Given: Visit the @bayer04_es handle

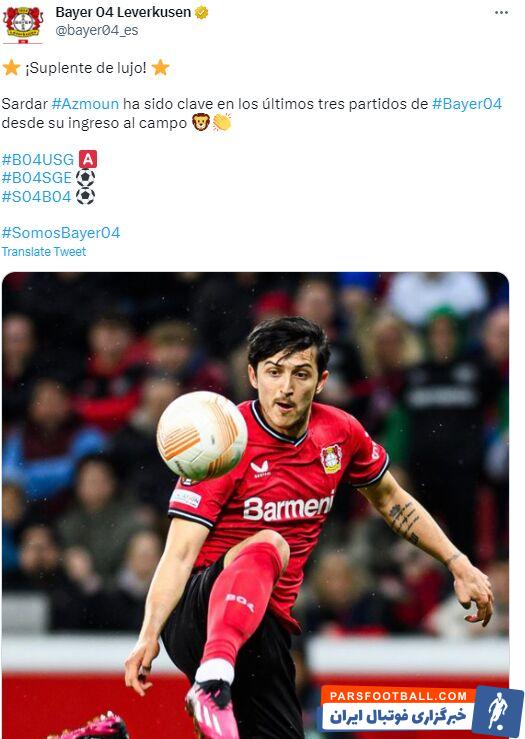Looking at the screenshot, I should [x=97, y=31].
